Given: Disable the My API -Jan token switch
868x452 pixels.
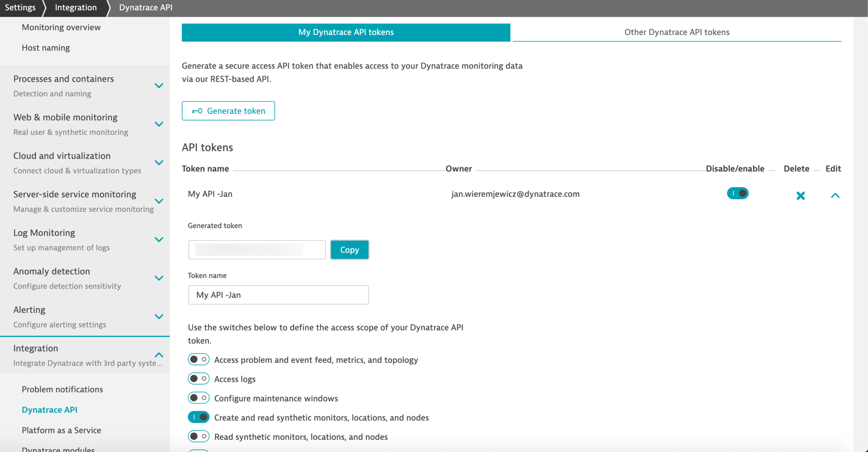Looking at the screenshot, I should 737,193.
